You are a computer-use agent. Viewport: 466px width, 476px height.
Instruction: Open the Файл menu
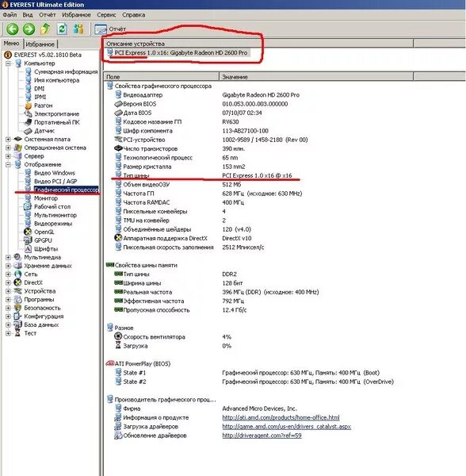[x=10, y=14]
